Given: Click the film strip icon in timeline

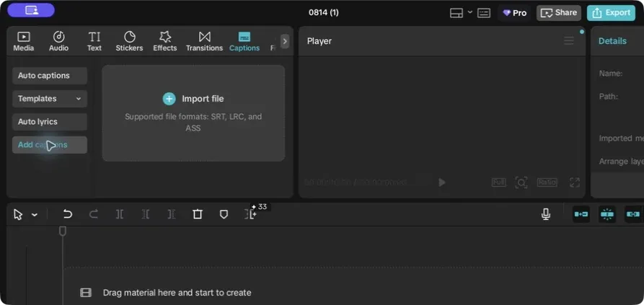Looking at the screenshot, I should coord(86,293).
